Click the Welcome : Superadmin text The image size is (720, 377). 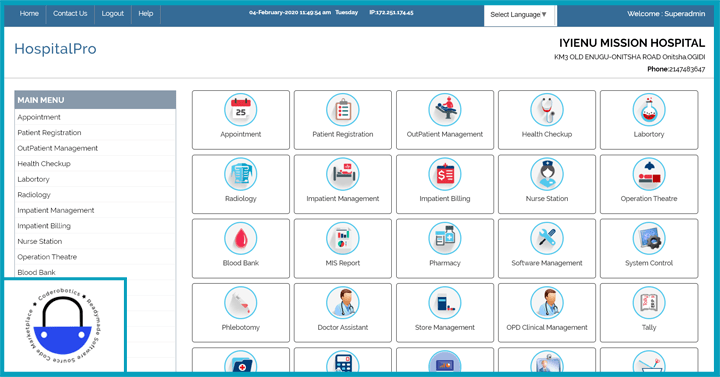tap(666, 14)
